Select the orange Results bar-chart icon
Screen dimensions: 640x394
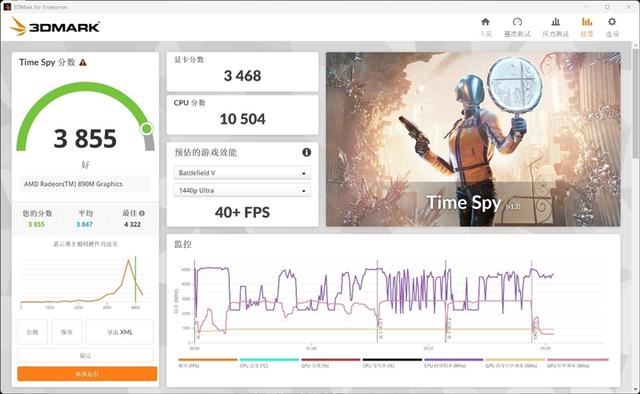[587, 22]
